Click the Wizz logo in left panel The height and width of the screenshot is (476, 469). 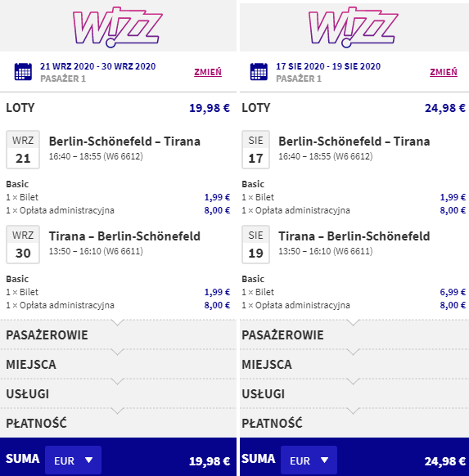(118, 27)
